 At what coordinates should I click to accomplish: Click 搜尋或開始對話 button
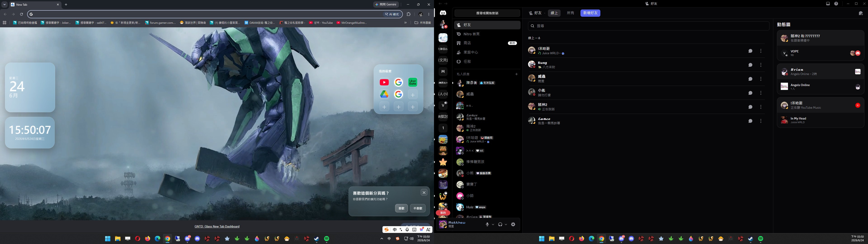click(x=487, y=13)
